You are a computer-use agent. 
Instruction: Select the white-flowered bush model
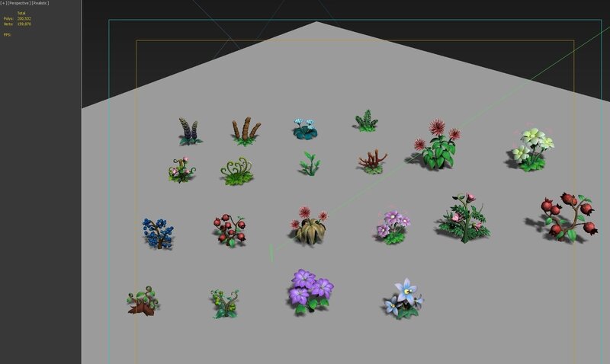pyautogui.click(x=531, y=148)
